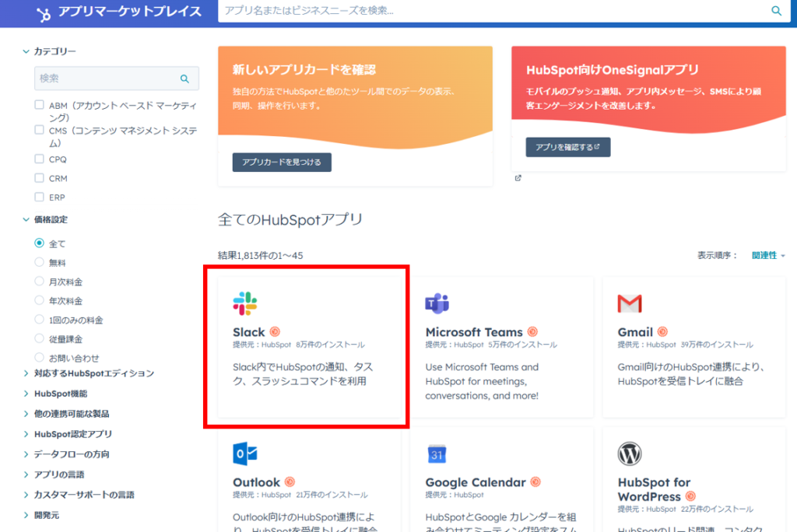The height and width of the screenshot is (532, 797).
Task: Click the external link icon below OneSignal card
Action: [518, 178]
